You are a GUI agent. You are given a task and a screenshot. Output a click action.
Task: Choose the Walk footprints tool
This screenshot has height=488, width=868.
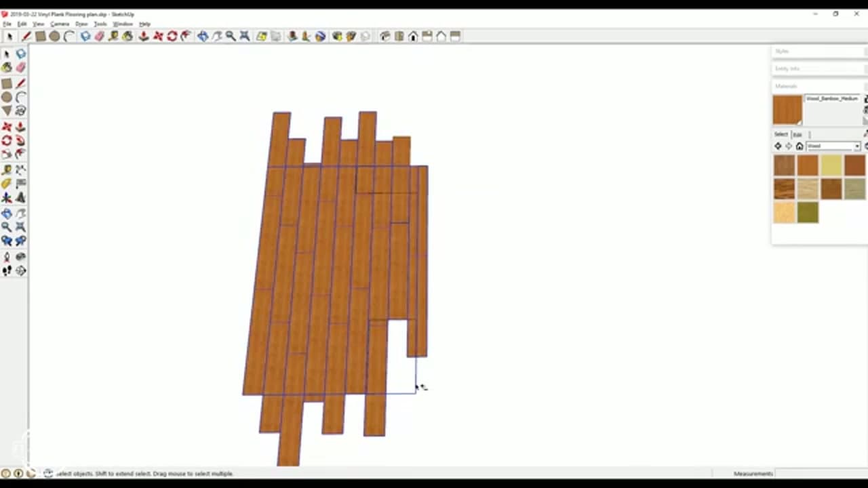coord(7,271)
